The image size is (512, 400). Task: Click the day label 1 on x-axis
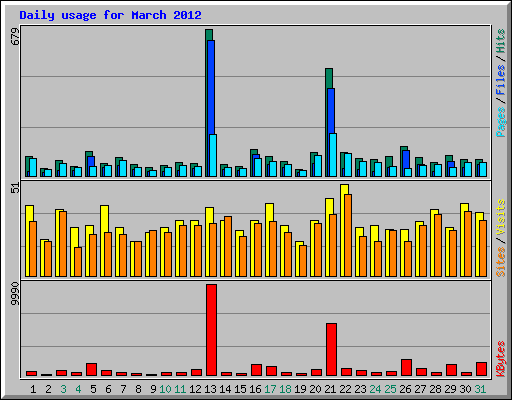tap(33, 389)
